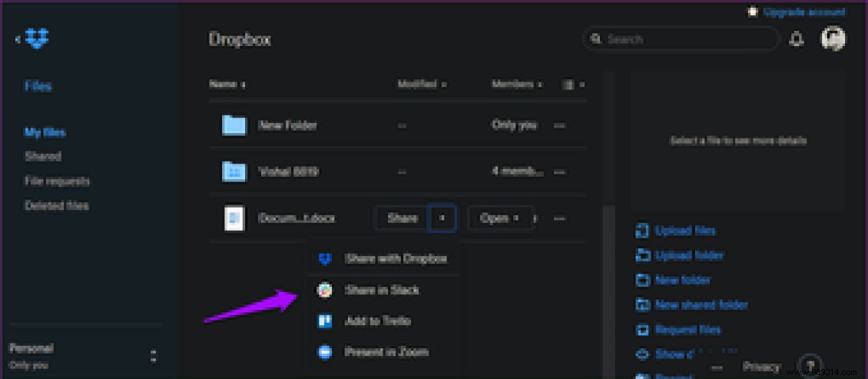Click the Trello icon in the share menu

pyautogui.click(x=324, y=321)
